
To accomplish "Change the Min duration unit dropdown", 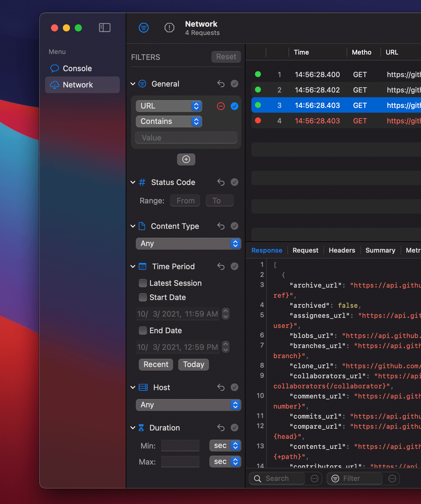I will (225, 446).
